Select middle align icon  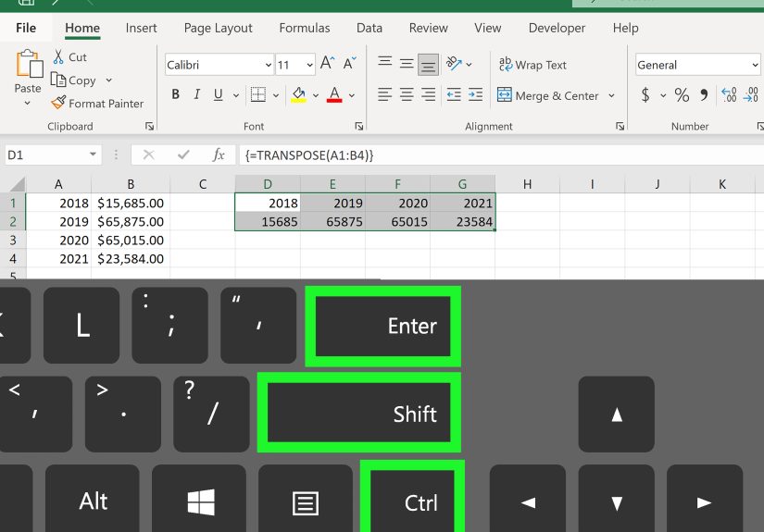(x=407, y=63)
